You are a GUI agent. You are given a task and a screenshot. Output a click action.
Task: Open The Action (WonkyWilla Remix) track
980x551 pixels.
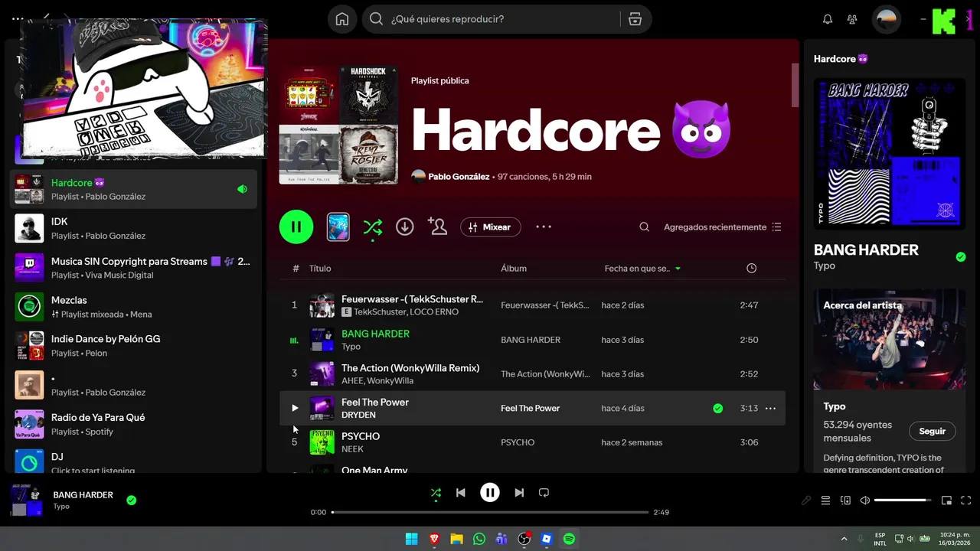pyautogui.click(x=410, y=368)
